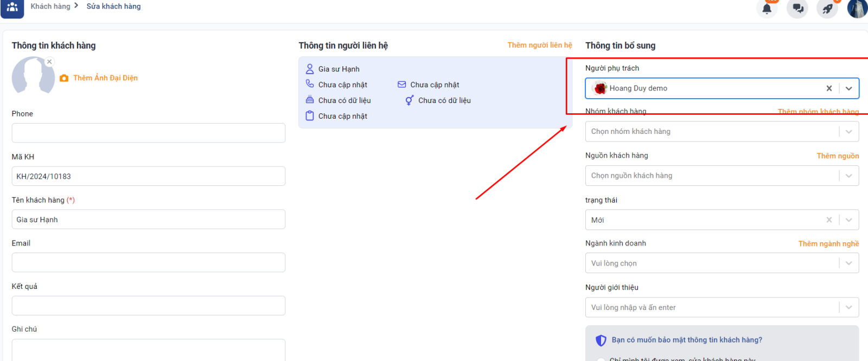Expand the Ngành kinh doanh dropdown
868x361 pixels.
tap(849, 263)
